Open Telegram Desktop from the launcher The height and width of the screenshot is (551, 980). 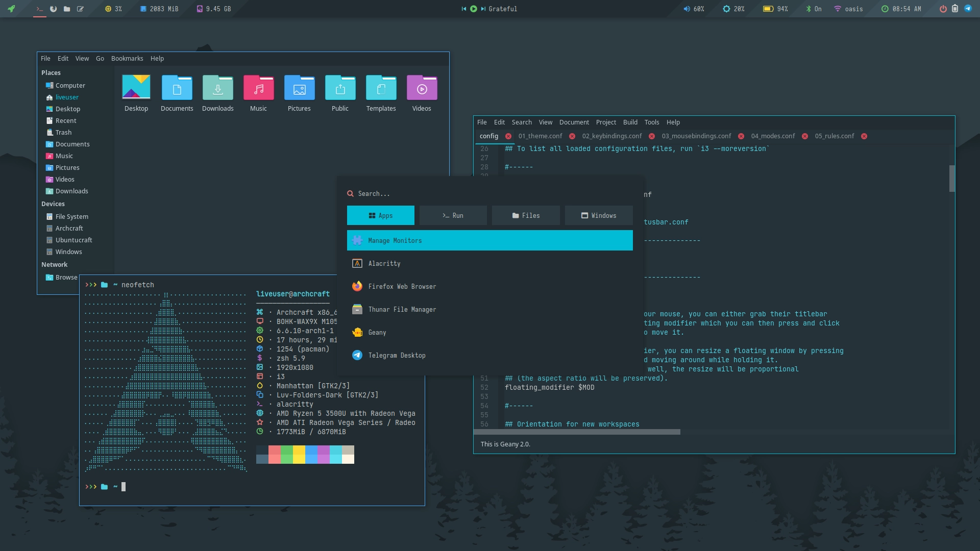[398, 355]
